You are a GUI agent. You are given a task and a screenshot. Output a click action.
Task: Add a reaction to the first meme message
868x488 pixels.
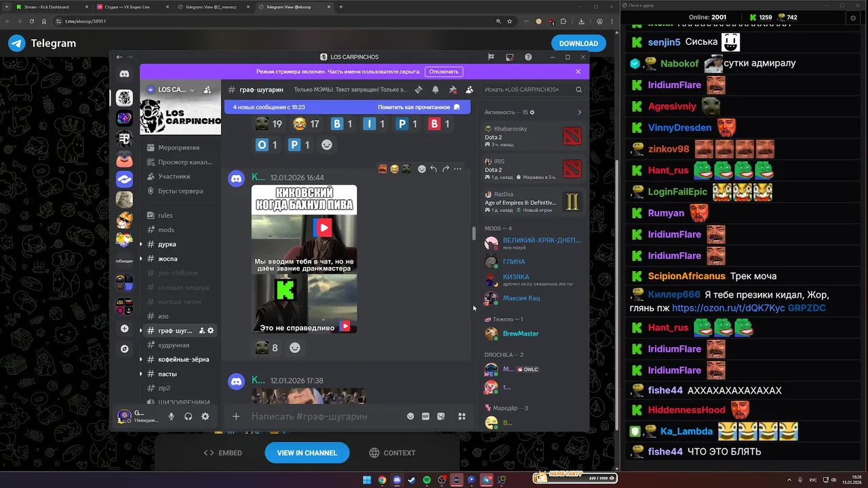[x=422, y=169]
